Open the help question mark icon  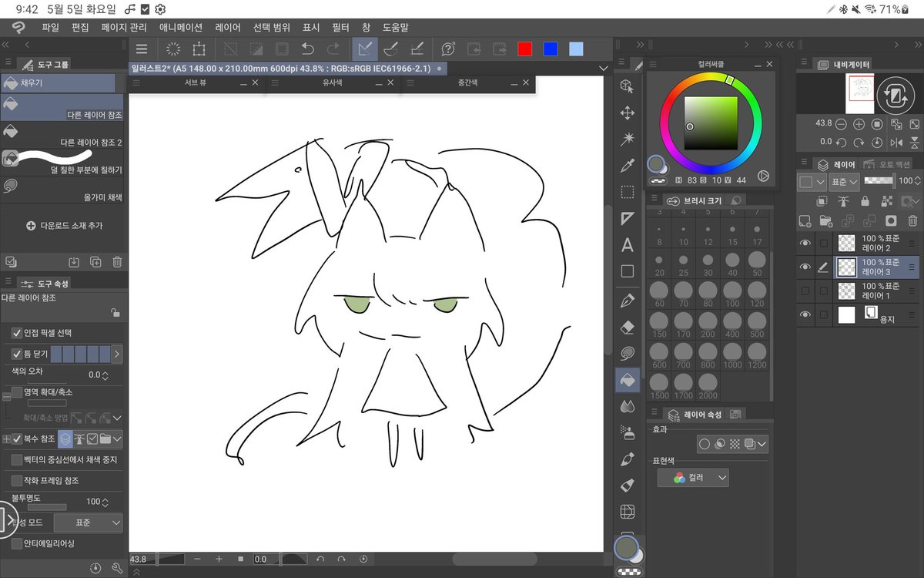(x=448, y=49)
